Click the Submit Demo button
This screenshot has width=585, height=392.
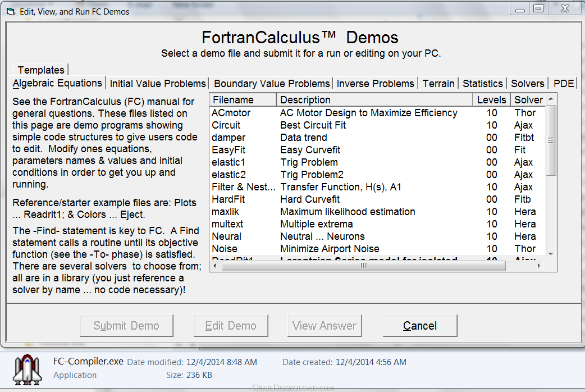click(x=126, y=326)
